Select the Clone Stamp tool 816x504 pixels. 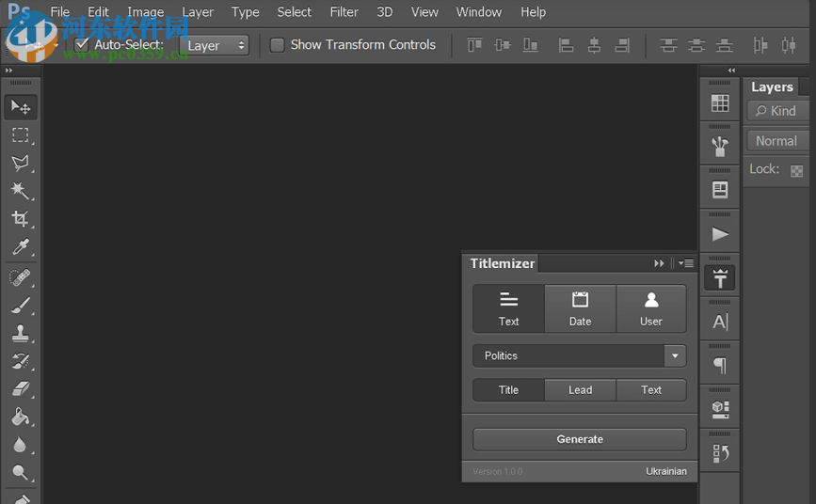click(21, 333)
